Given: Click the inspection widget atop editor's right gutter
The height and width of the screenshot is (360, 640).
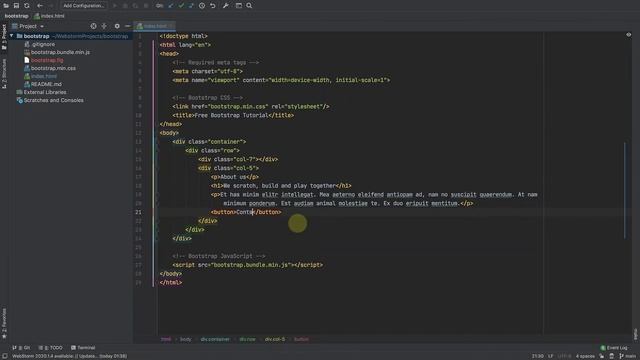Looking at the screenshot, I should [629, 35].
